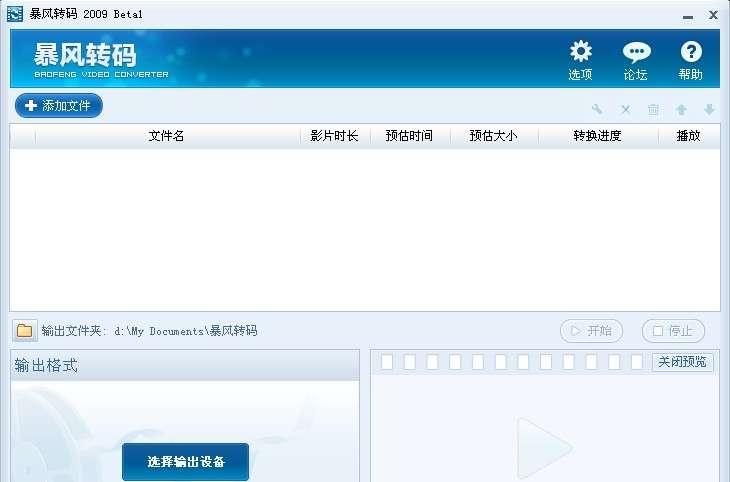
Task: Open the 论坛 forum icon
Action: point(636,61)
